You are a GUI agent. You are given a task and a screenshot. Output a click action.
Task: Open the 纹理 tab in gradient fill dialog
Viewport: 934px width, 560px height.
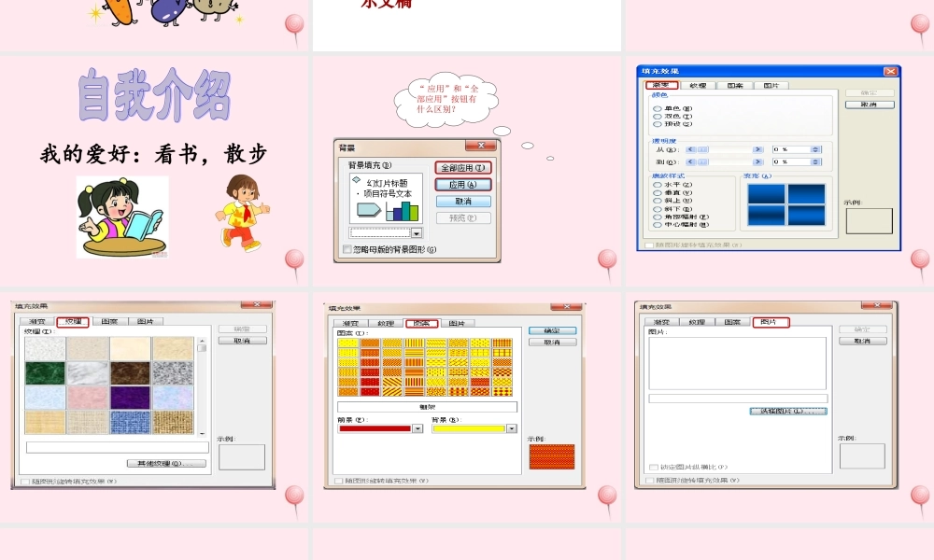698,85
